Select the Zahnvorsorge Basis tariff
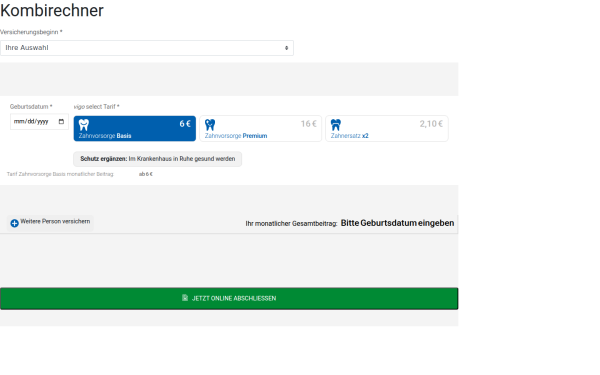 point(135,129)
